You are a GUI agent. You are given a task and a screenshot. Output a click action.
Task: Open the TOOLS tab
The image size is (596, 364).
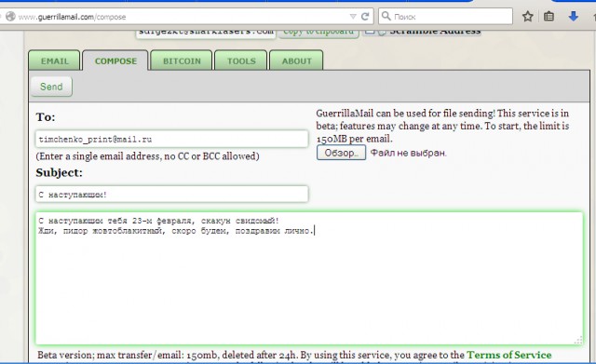point(241,61)
